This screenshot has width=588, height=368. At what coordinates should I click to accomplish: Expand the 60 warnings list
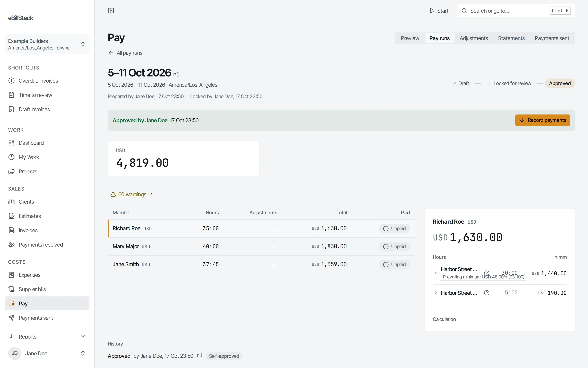(132, 194)
